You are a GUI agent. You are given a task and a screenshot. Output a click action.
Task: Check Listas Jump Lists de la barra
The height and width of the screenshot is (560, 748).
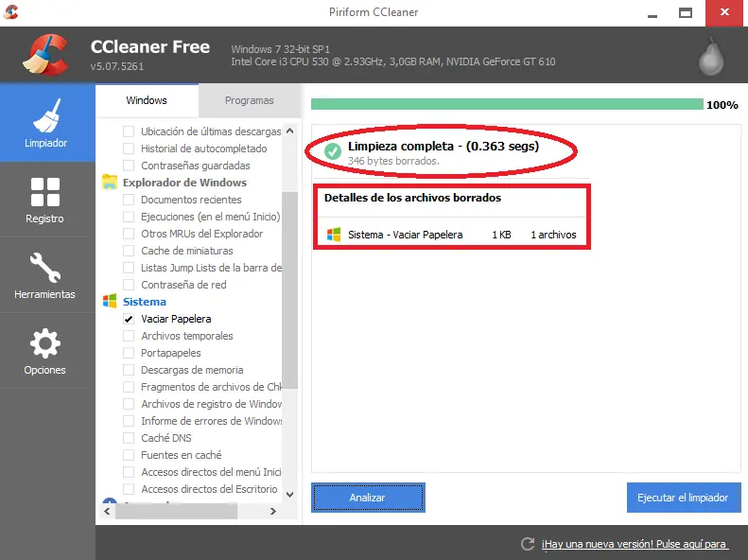129,268
